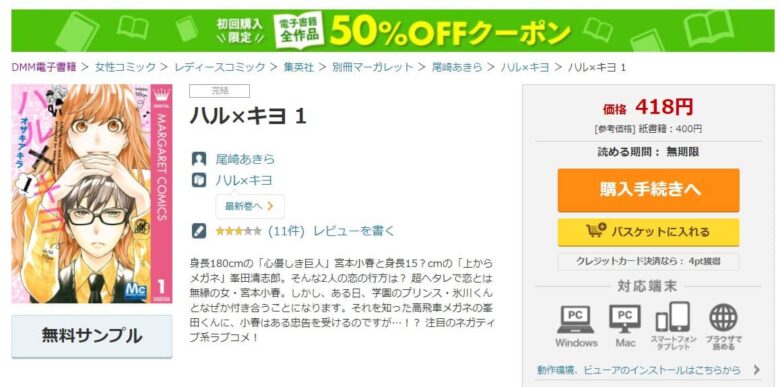The height and width of the screenshot is (387, 780).
Task: Click the 購入手続きへ orange button
Action: (648, 190)
